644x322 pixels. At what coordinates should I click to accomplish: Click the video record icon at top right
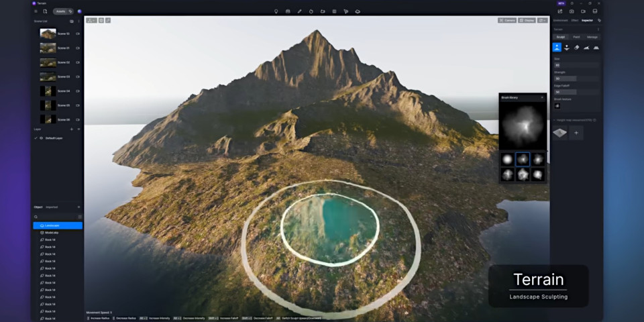click(x=583, y=11)
